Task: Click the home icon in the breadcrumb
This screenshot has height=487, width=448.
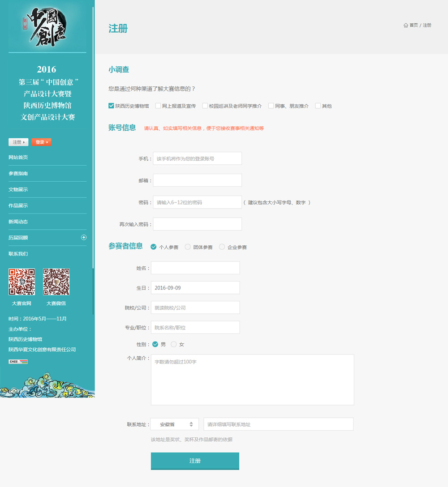Action: pos(406,26)
